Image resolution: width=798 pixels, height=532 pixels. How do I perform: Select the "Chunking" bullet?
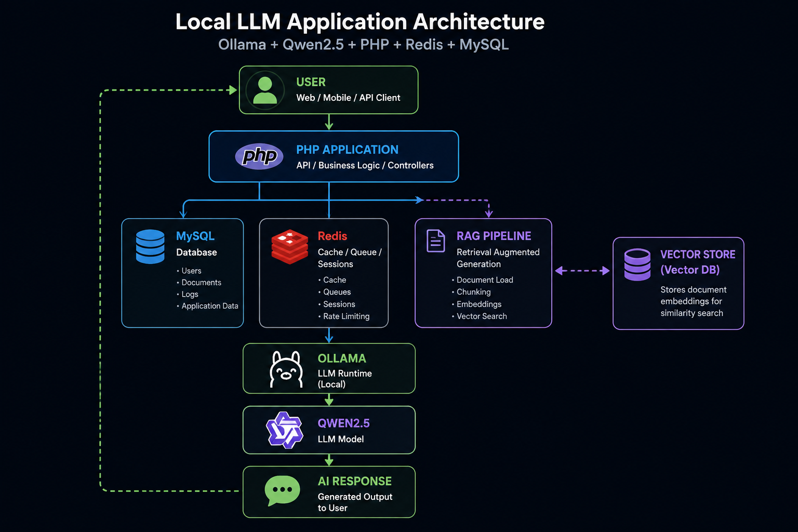(x=471, y=292)
